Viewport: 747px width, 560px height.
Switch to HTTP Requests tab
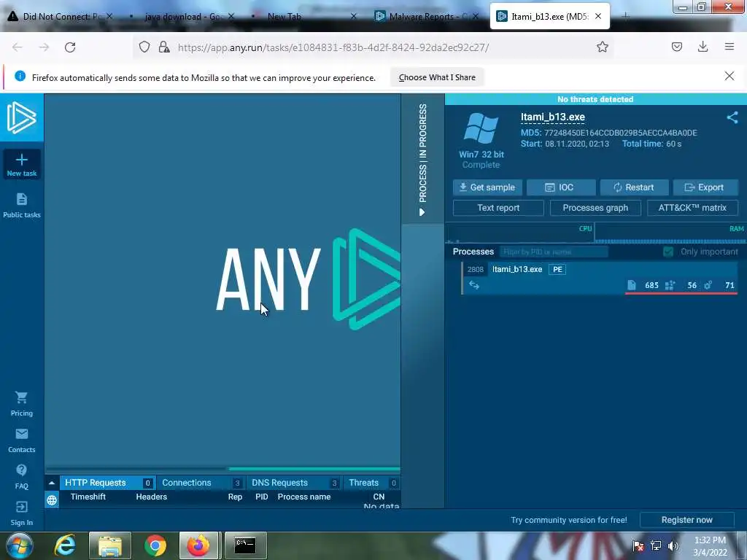[x=108, y=483]
